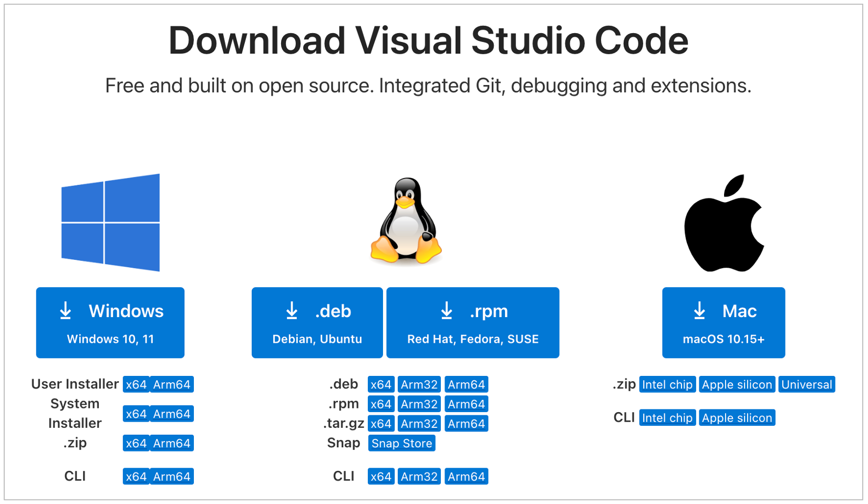Select the x64 System Installer for Windows
Image resolution: width=868 pixels, height=504 pixels.
[136, 413]
